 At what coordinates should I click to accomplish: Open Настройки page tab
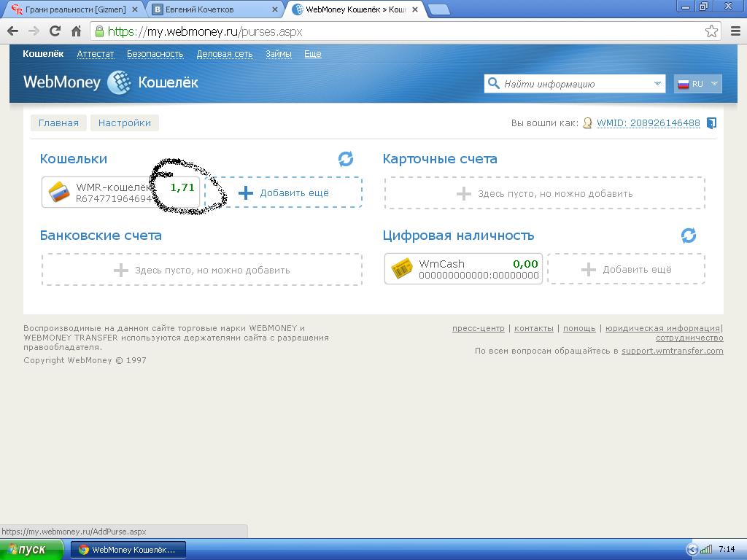(124, 122)
